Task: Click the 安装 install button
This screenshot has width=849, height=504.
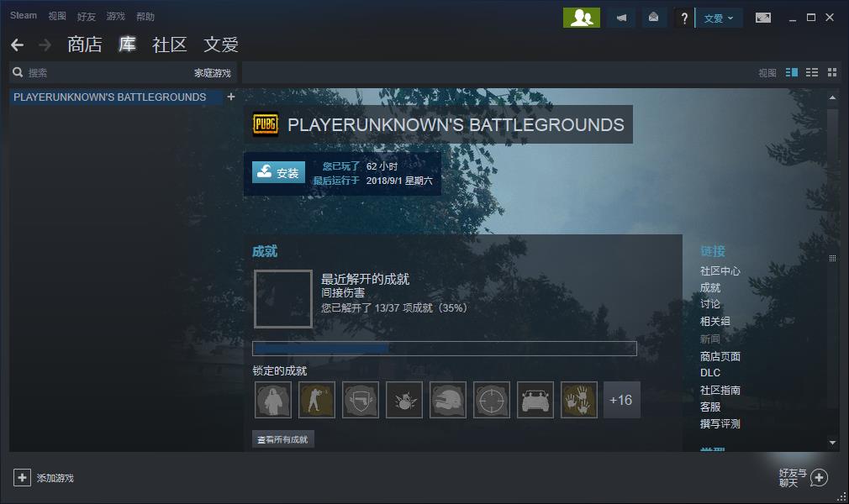Action: tap(278, 172)
